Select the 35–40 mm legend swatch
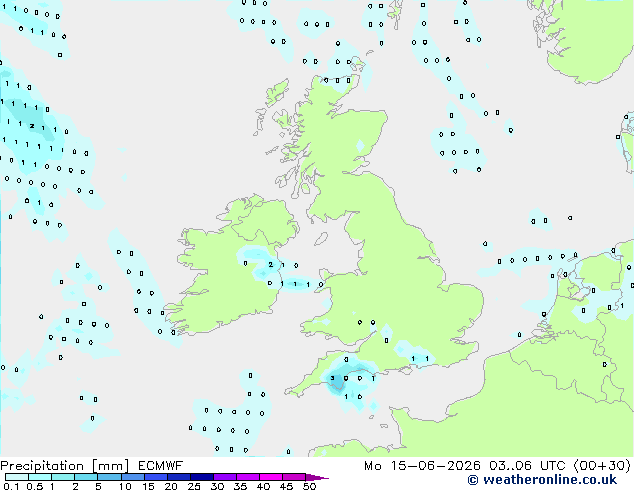The image size is (634, 490). tap(248, 477)
